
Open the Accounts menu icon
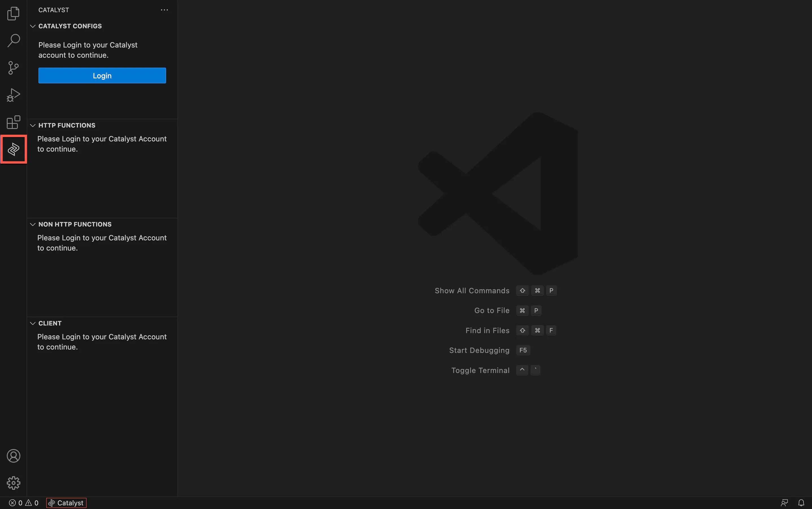(x=14, y=456)
